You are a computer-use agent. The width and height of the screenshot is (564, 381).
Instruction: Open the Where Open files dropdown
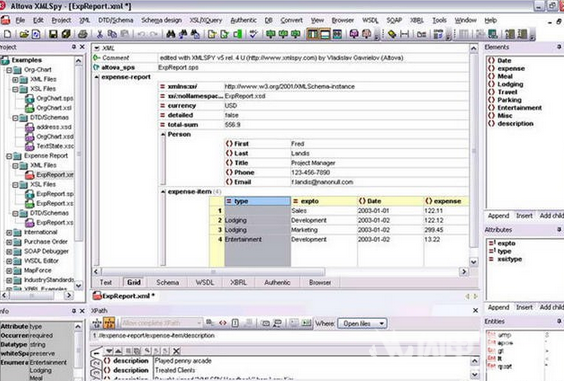362,323
